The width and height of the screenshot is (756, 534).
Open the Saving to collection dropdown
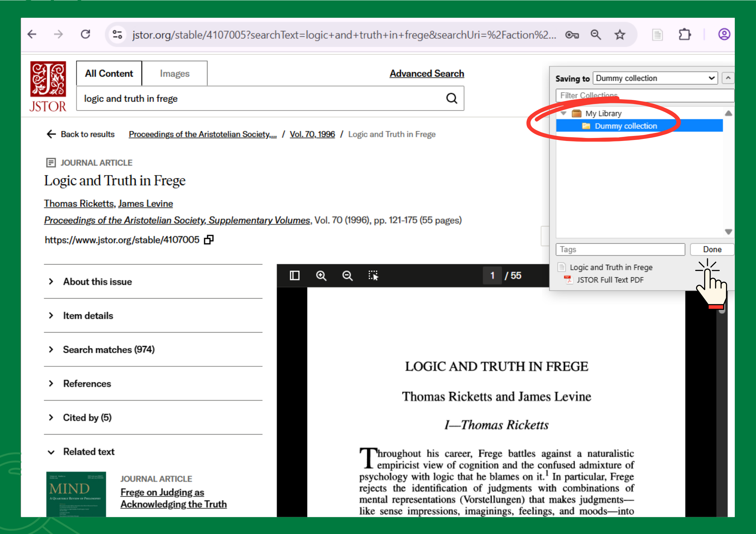click(655, 78)
